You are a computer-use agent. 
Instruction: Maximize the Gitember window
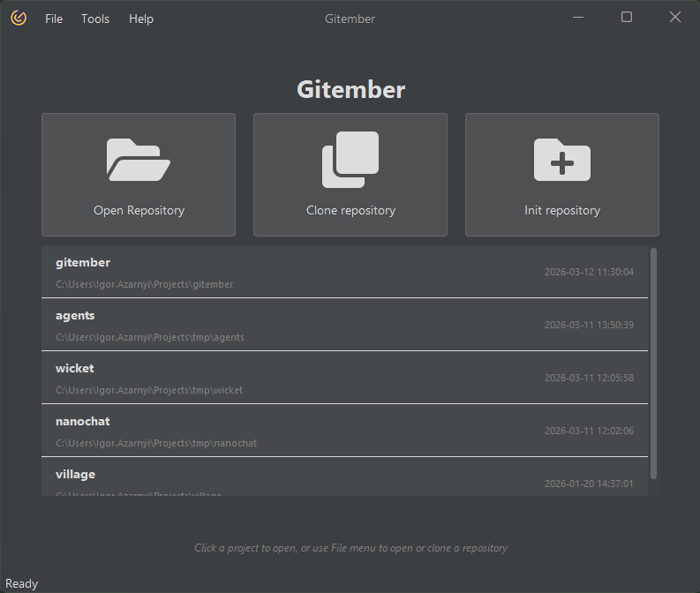point(627,17)
